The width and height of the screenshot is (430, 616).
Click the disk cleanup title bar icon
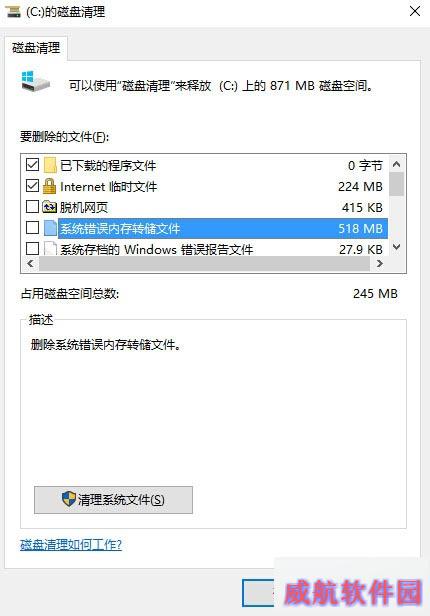(13, 11)
